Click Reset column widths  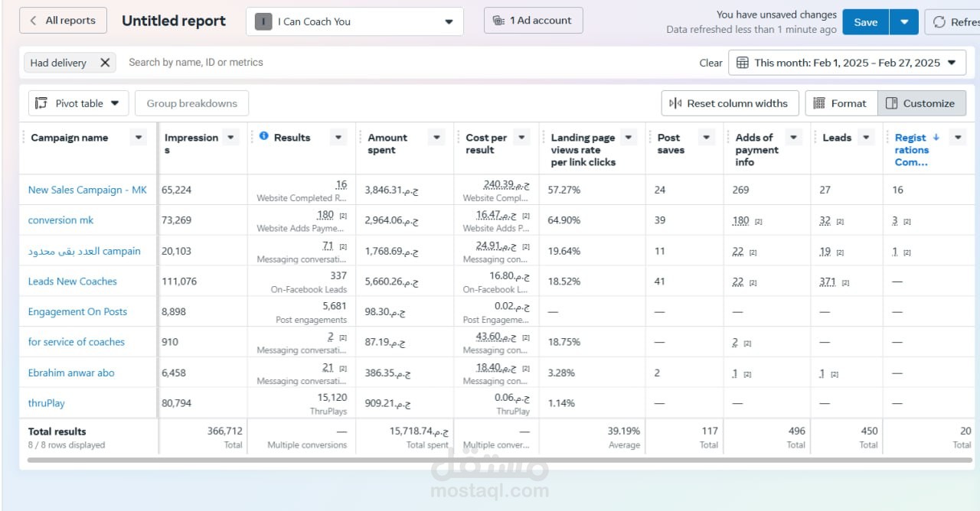(x=730, y=103)
